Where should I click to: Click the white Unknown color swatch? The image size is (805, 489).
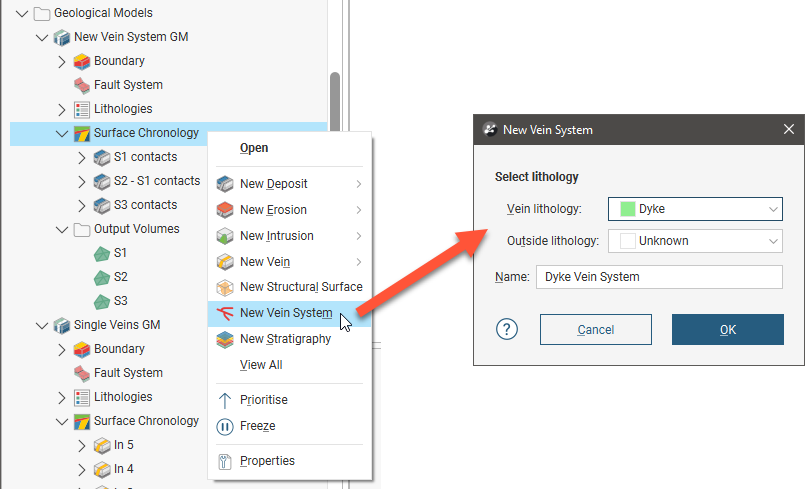[x=627, y=241]
